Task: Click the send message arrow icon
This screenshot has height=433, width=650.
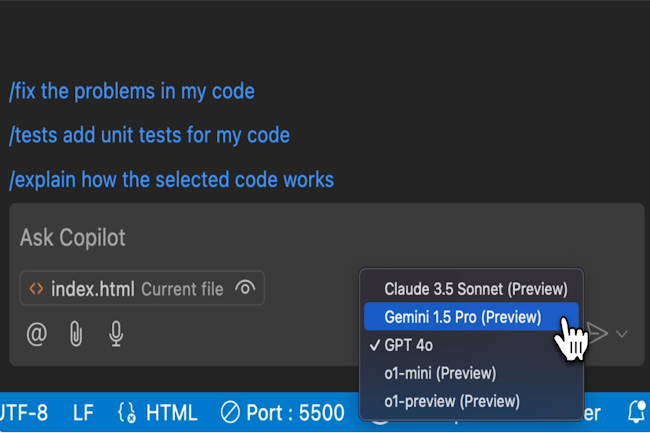Action: pos(598,334)
